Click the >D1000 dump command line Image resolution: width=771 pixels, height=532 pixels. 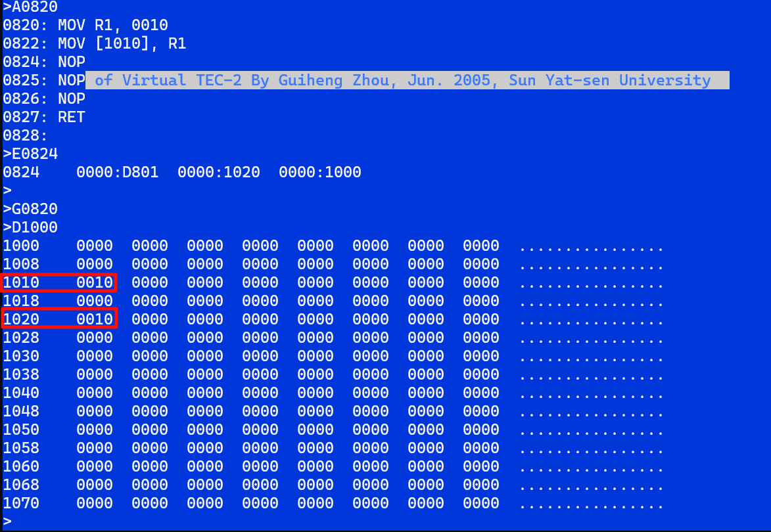pos(30,228)
